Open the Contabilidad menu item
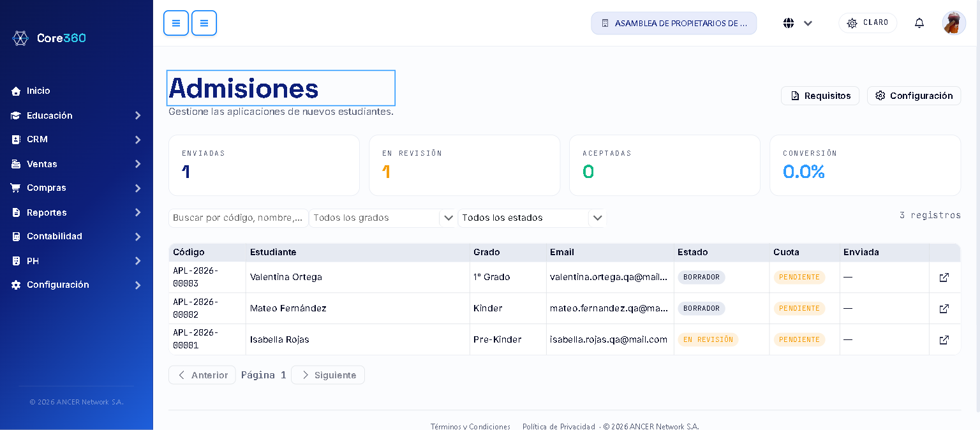 (x=77, y=236)
